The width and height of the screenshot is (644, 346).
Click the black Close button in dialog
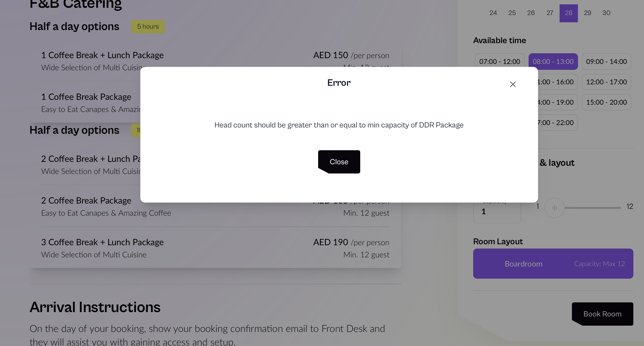pyautogui.click(x=339, y=162)
